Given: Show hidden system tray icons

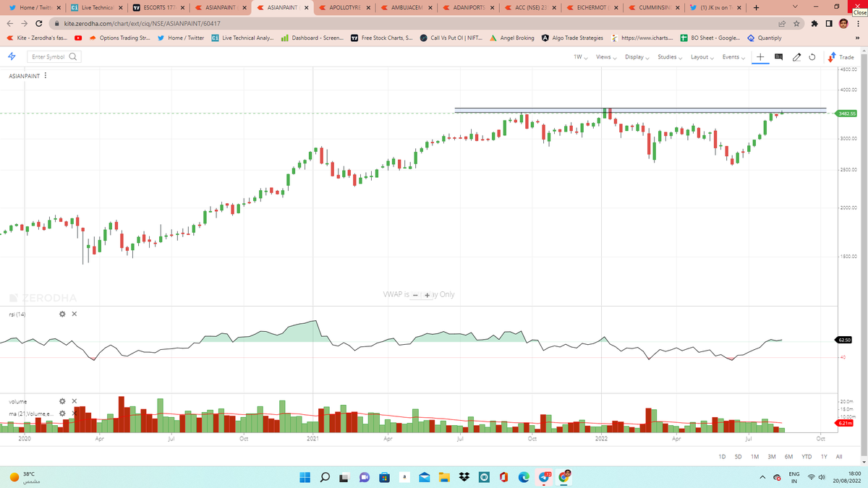Looking at the screenshot, I should 764,477.
